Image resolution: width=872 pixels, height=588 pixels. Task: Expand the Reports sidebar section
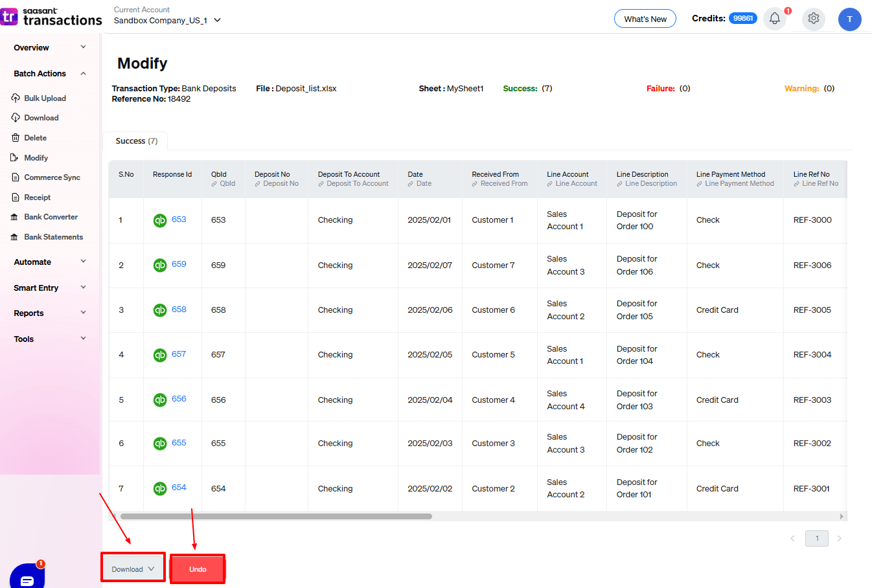click(83, 313)
